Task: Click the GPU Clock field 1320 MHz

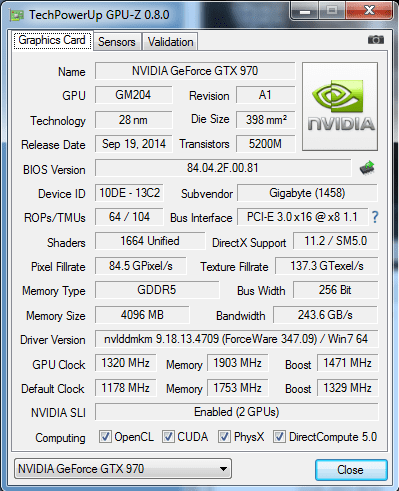Action: 126,363
